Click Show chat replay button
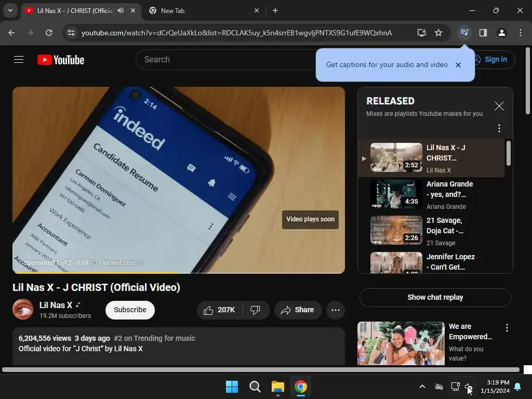Screen dimensions: 532x399 point(435,298)
